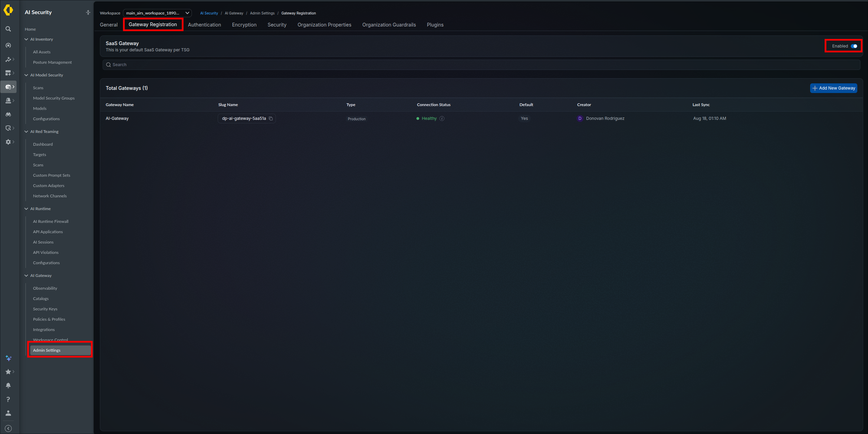Collapse the AI Gateway section
The image size is (868, 434).
pyautogui.click(x=26, y=276)
